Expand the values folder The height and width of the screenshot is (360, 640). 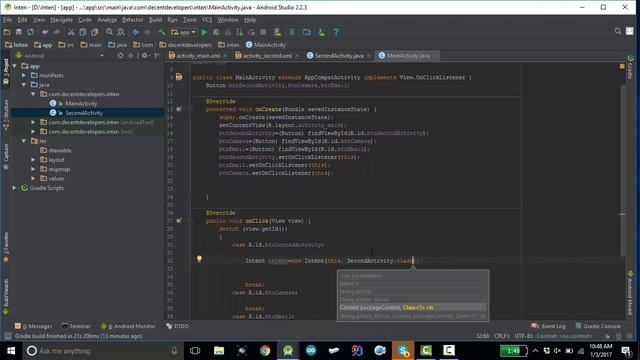tap(33, 178)
